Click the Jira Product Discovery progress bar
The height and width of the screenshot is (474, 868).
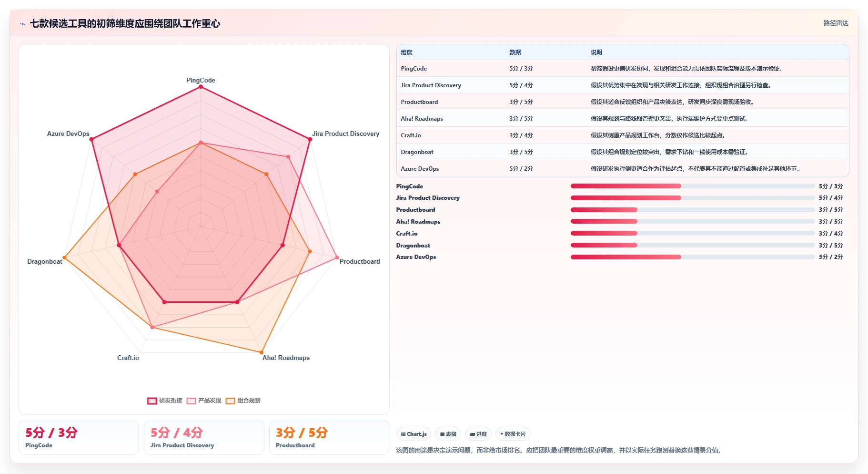[x=692, y=198]
